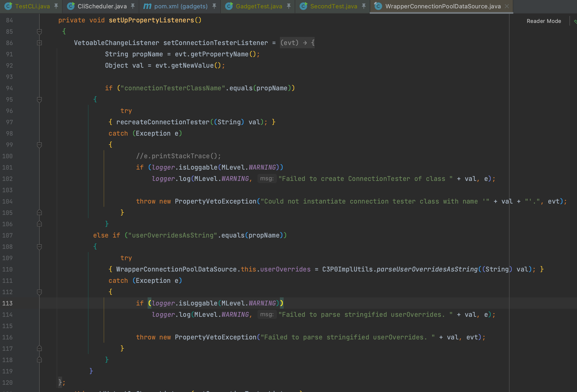
Task: Collapse block end marker at line 106
Action: click(39, 224)
